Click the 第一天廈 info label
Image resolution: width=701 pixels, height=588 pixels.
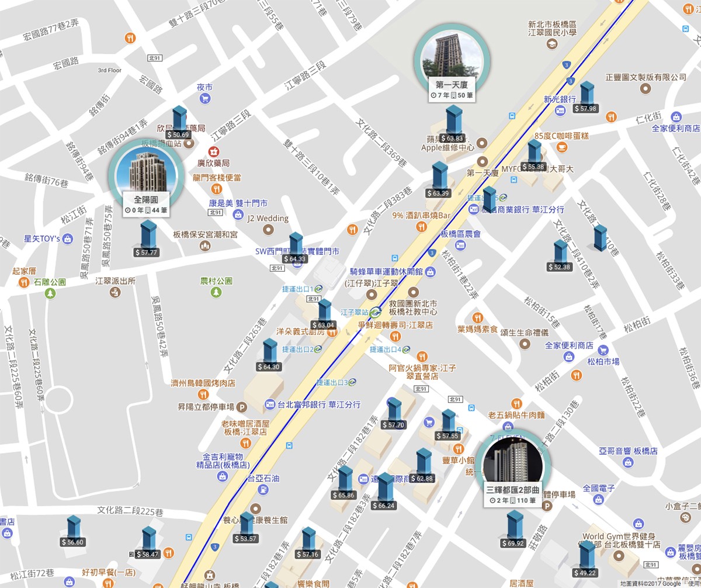pos(451,89)
